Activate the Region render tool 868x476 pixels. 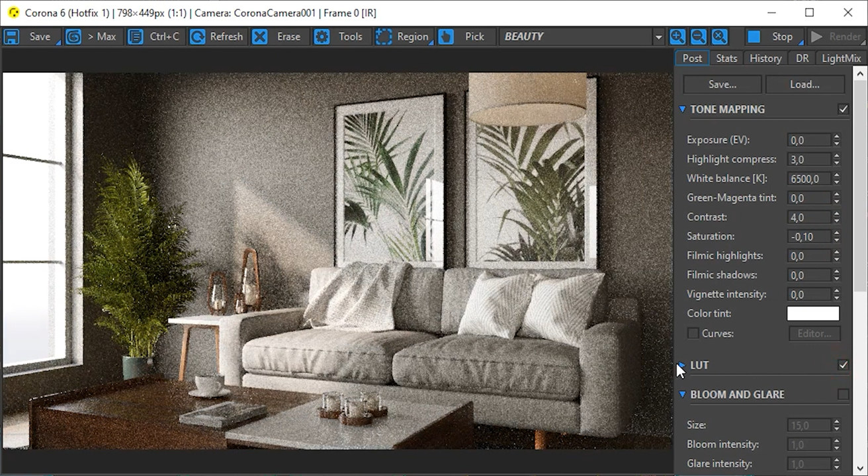click(x=384, y=37)
